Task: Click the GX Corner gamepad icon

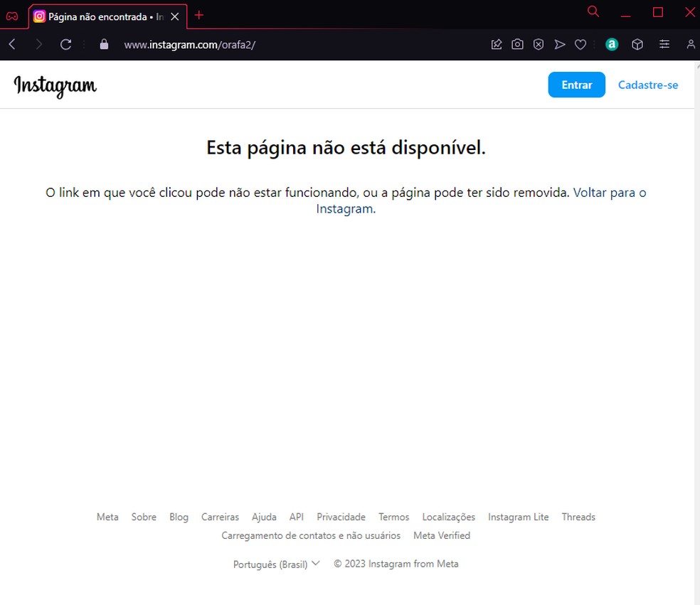Action: (12, 15)
